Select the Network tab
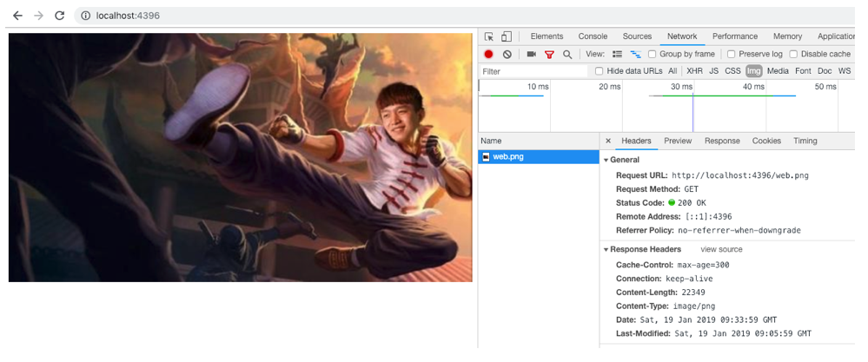 [x=682, y=36]
